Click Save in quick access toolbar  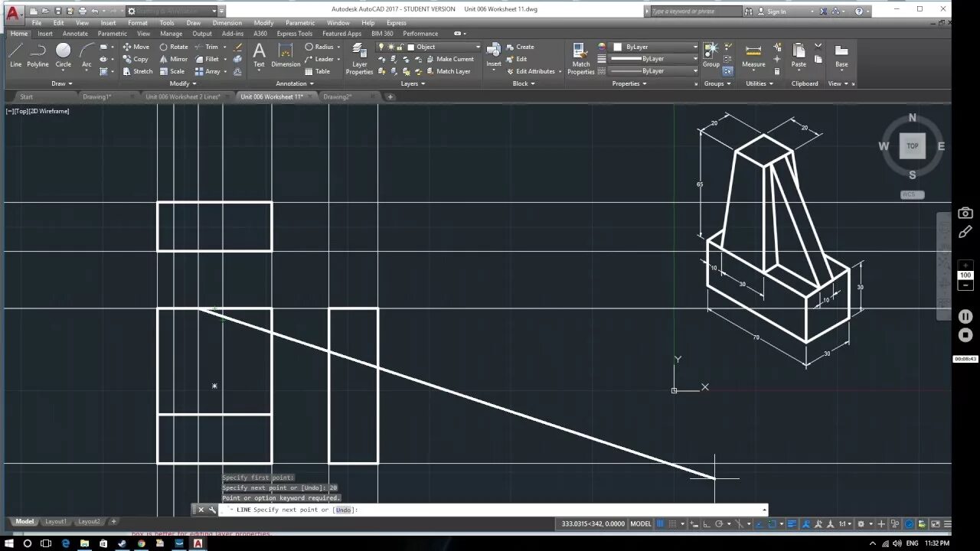tap(57, 11)
